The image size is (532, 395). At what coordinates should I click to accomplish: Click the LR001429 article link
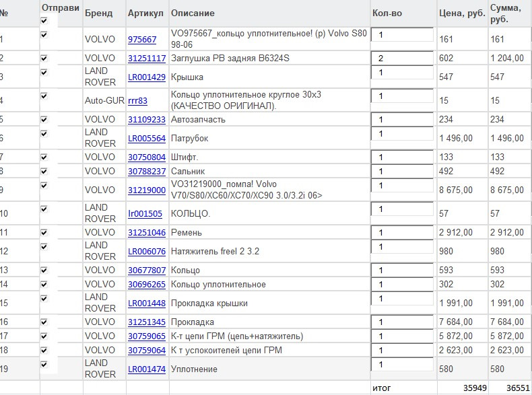click(146, 77)
